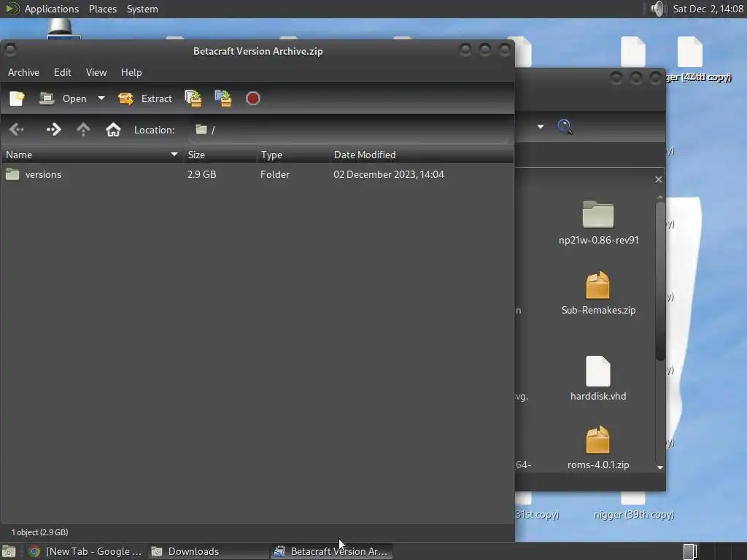Open the View menu
747x560 pixels.
pos(96,72)
